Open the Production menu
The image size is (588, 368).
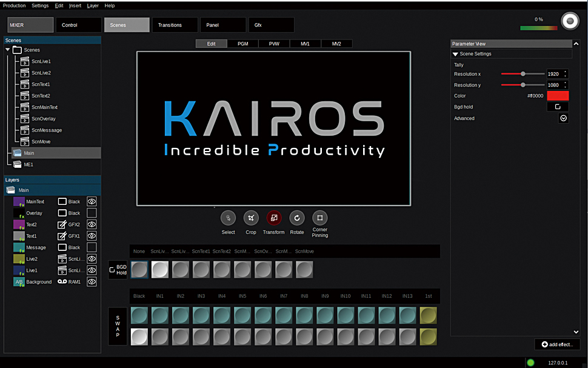(15, 5)
